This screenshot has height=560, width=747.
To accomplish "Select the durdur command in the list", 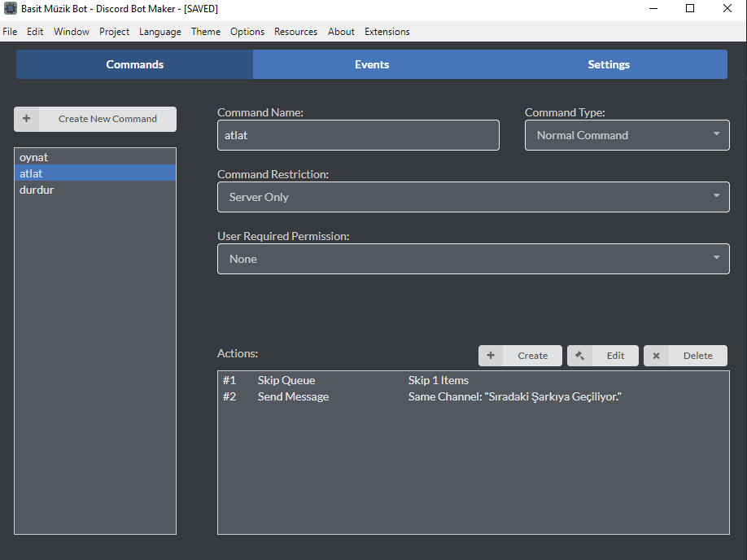I will tap(95, 189).
